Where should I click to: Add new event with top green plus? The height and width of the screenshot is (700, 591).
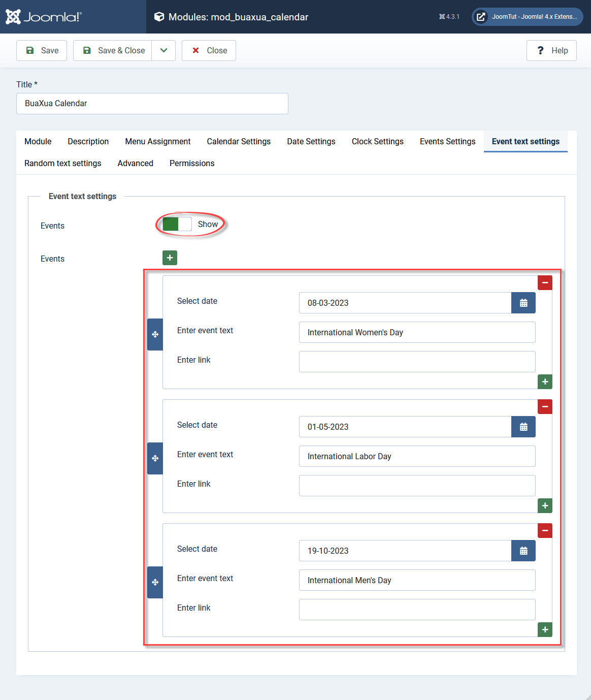[170, 258]
